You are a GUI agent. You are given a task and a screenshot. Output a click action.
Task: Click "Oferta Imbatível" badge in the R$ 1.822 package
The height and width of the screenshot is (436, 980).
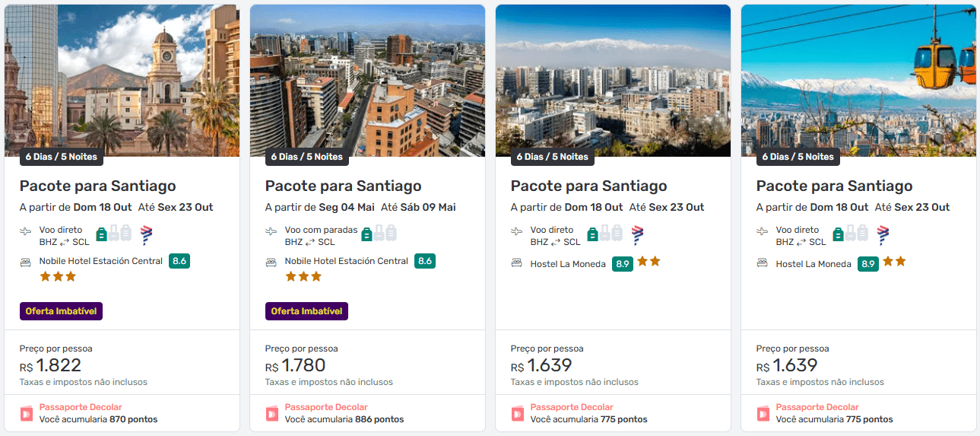[61, 311]
